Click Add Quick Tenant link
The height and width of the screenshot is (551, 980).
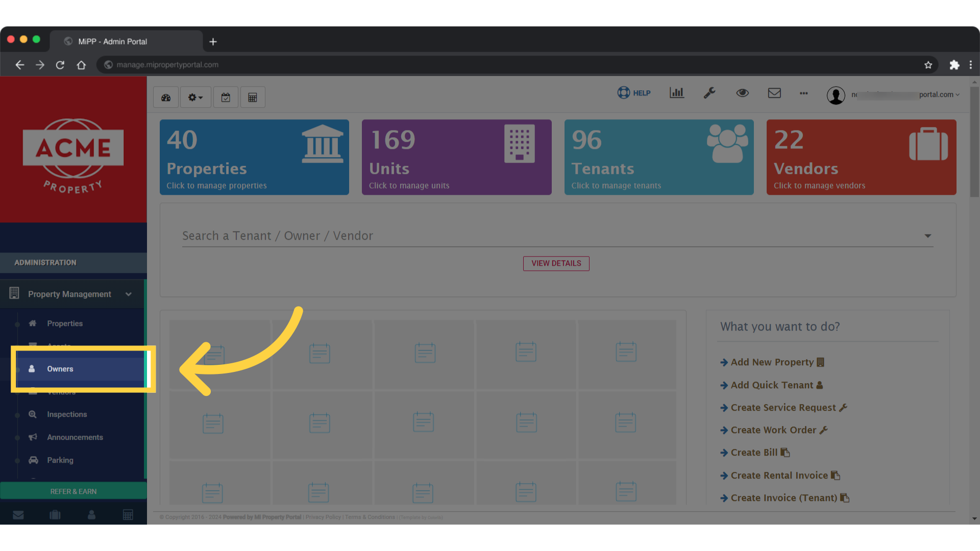pyautogui.click(x=771, y=385)
